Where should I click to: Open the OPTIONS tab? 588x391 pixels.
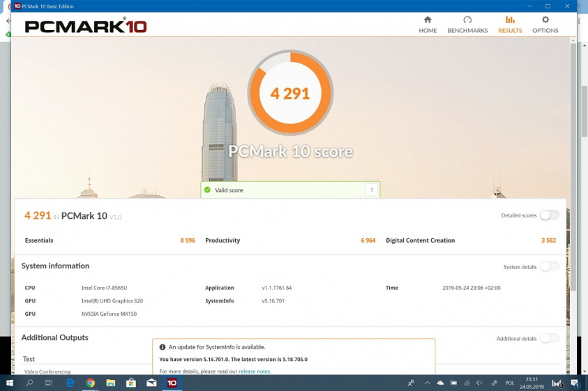click(x=545, y=24)
